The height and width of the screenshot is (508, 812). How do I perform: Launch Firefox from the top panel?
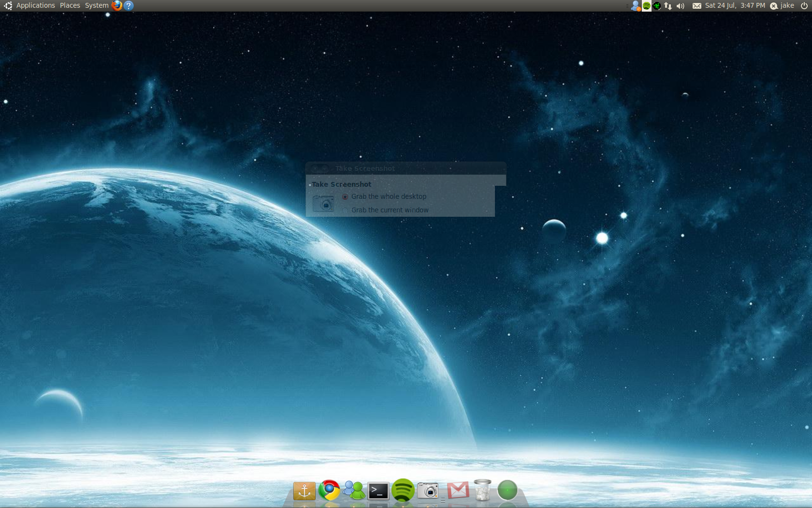click(117, 5)
